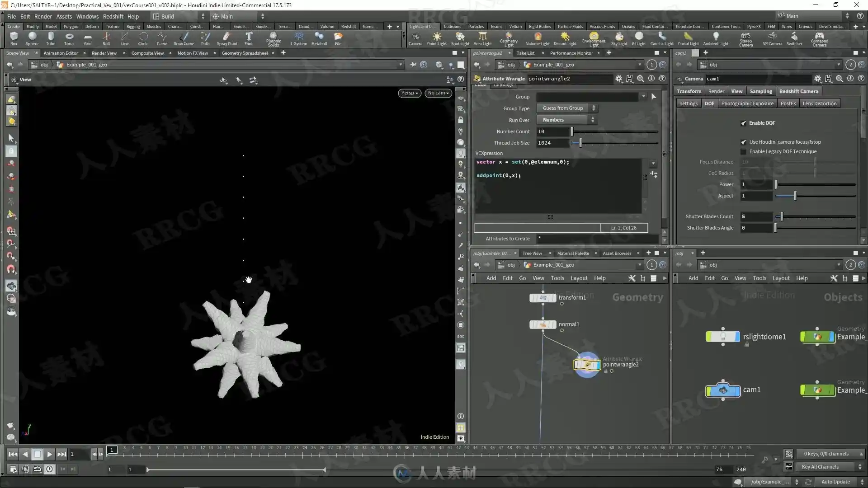Click the File shelf tool
Image resolution: width=868 pixels, height=488 pixels.
coord(338,38)
